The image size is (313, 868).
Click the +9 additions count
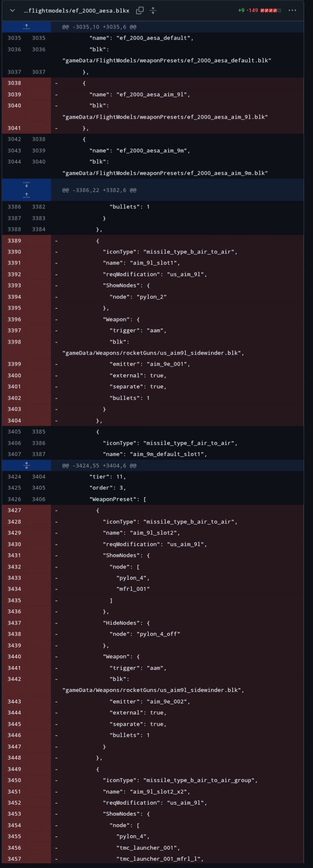point(241,10)
